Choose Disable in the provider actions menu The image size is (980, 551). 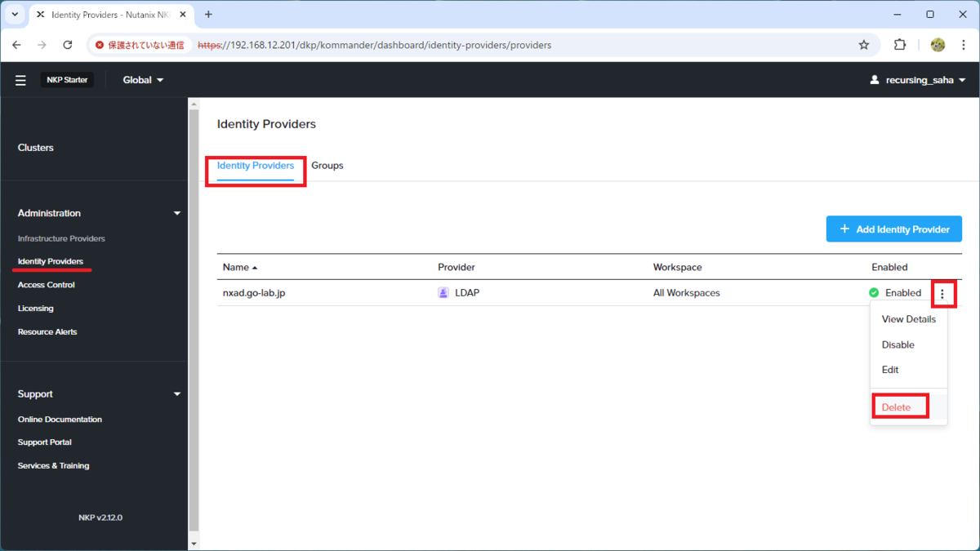pos(898,344)
